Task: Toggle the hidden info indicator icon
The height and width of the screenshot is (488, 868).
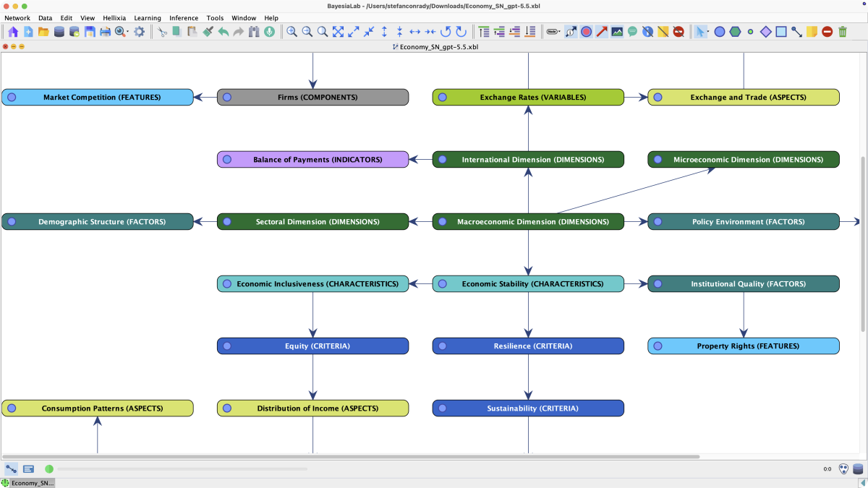Action: (647, 32)
